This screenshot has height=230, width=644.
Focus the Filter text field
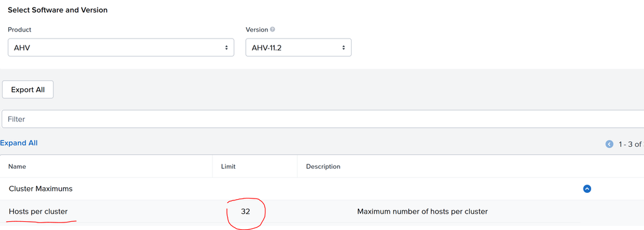click(323, 119)
